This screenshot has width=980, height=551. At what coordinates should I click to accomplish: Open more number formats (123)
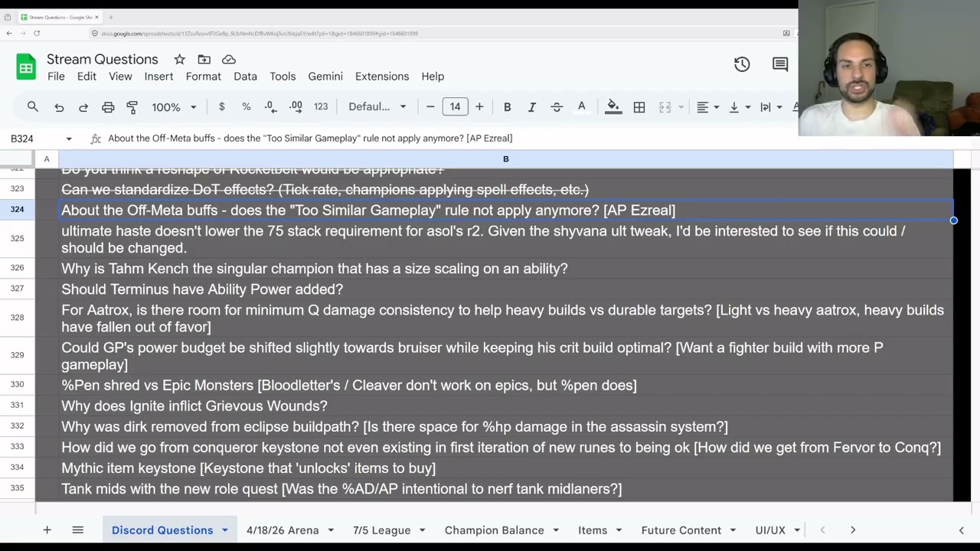(x=321, y=107)
